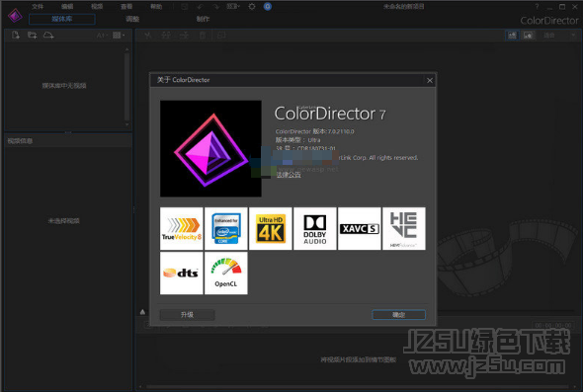The width and height of the screenshot is (583, 392).
Task: Click the blue notification circle icon
Action: pos(268,6)
